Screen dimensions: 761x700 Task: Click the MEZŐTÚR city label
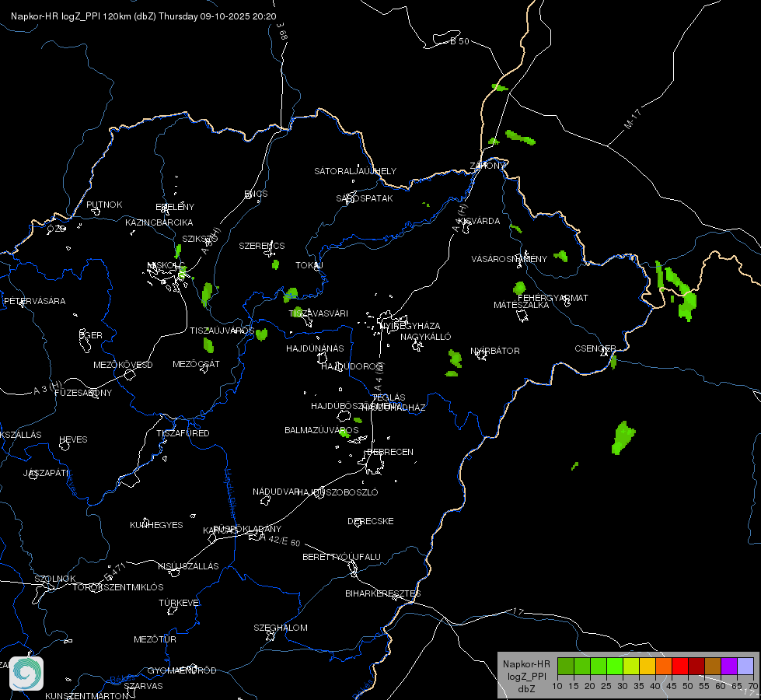click(x=155, y=639)
